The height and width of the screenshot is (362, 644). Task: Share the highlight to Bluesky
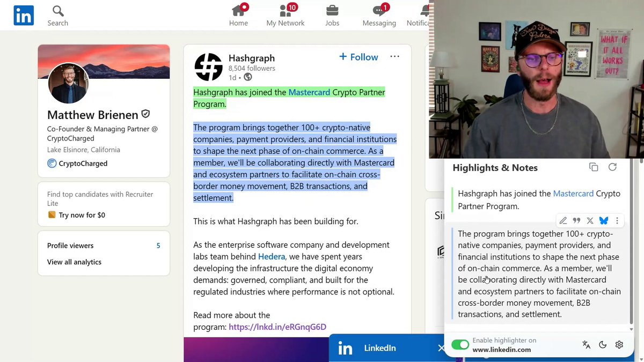[604, 220]
